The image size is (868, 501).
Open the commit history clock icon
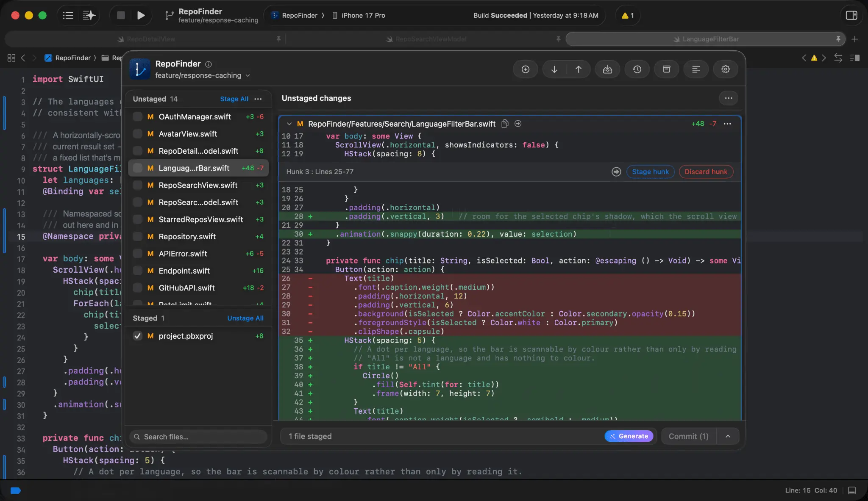(637, 69)
